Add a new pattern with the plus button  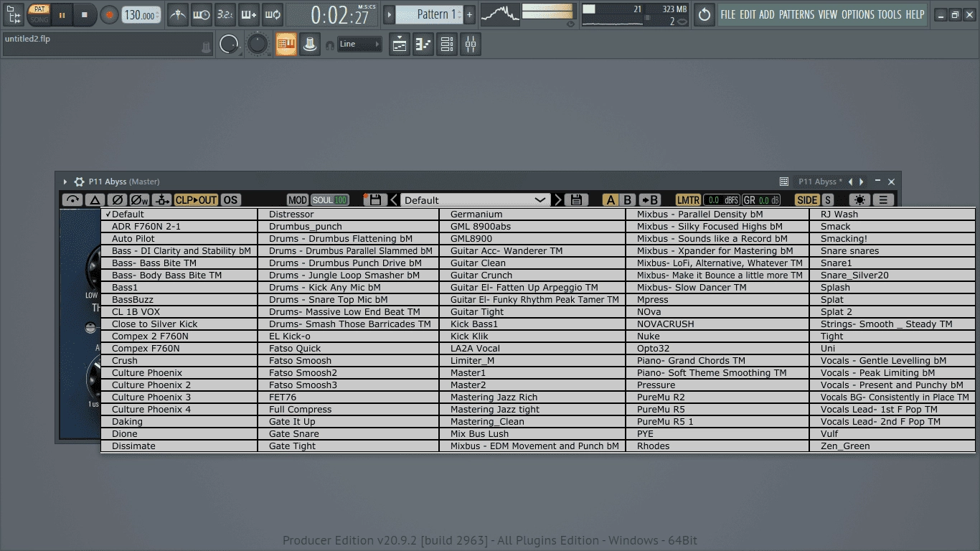(x=469, y=14)
